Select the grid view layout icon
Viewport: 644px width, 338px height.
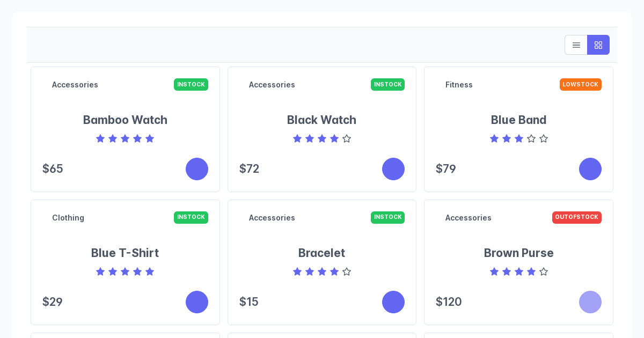(598, 45)
